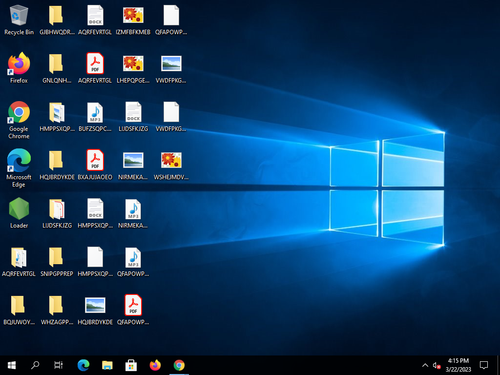Screen dimensions: 500x375
Task: Click the Show Desktop strip at the taskbar end
Action: point(498,365)
